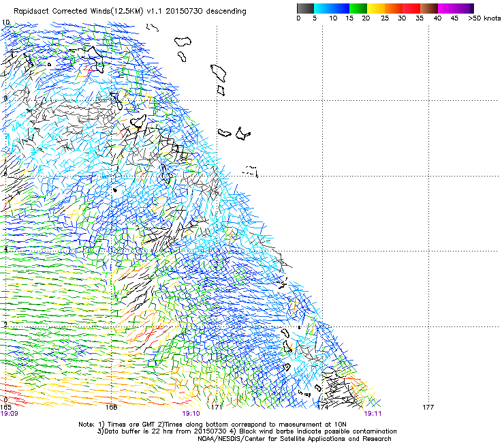Screen dimensions: 504x443
Task: Click the '35' label under the color scale
Action: [420, 18]
